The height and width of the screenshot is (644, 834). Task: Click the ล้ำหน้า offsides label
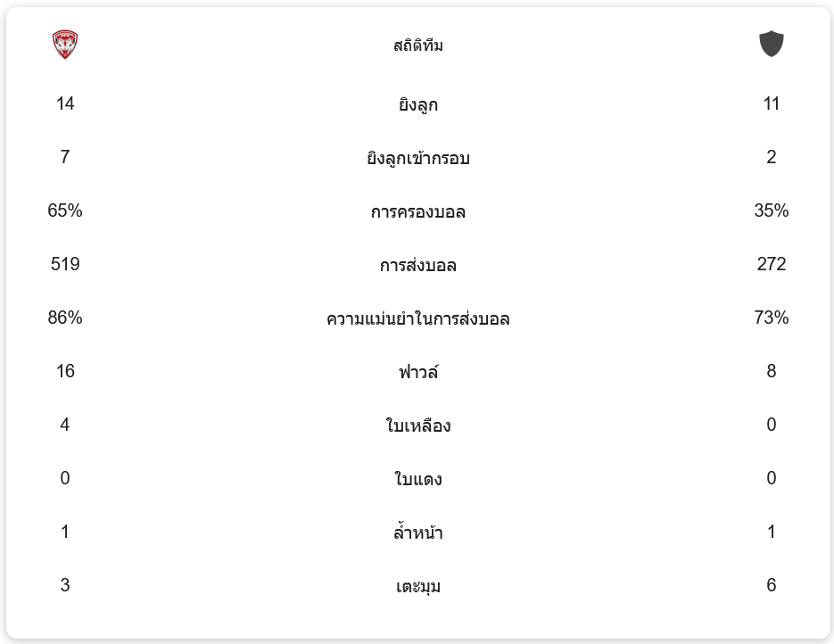click(x=417, y=533)
